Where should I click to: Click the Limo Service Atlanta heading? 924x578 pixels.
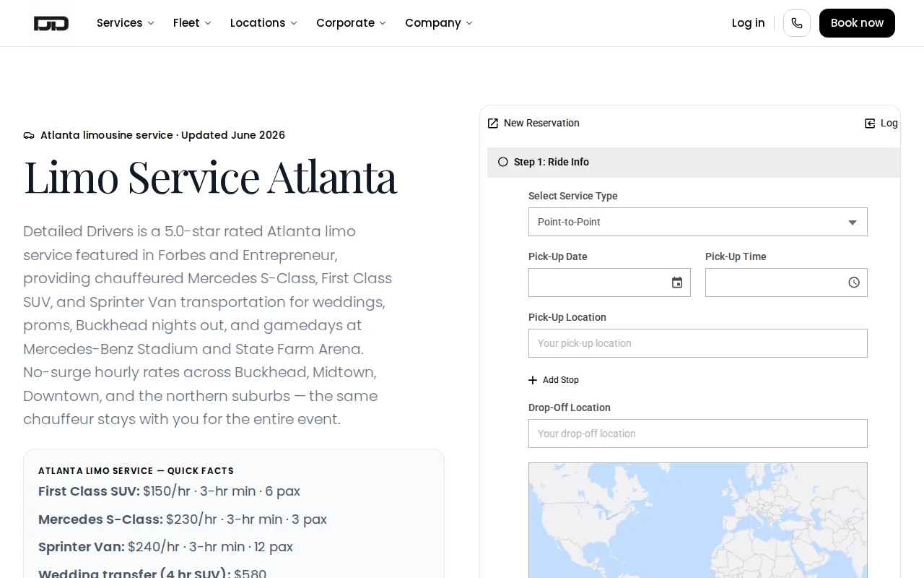click(210, 176)
